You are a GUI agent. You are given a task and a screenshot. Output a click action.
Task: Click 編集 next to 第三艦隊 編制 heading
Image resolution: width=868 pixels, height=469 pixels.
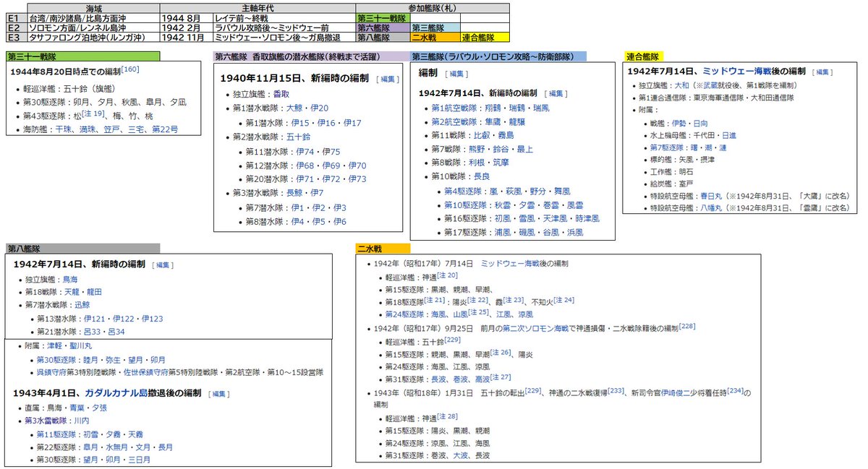click(457, 73)
